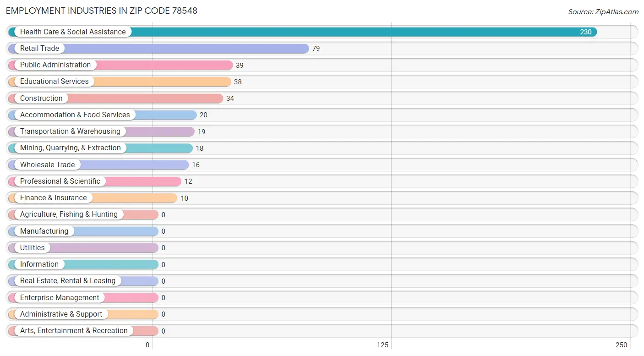Click the 18 value next to Mining bar
This screenshot has width=644, height=356.
200,148
